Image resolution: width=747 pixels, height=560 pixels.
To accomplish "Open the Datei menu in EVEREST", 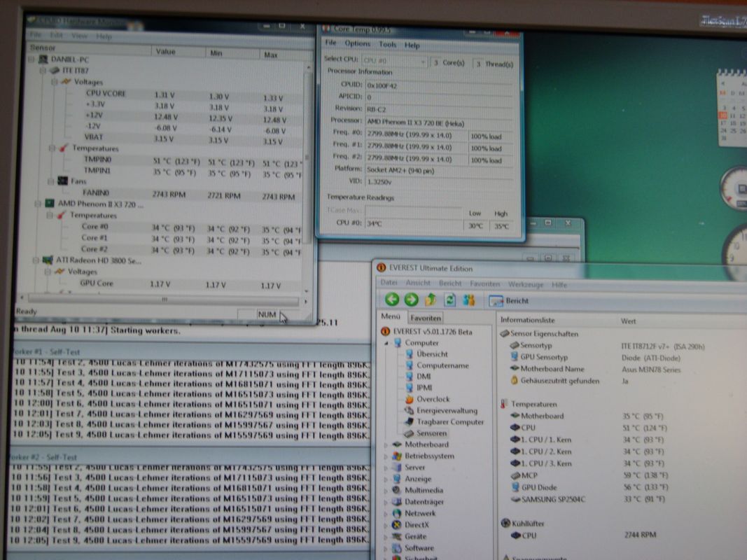I will pyautogui.click(x=389, y=282).
